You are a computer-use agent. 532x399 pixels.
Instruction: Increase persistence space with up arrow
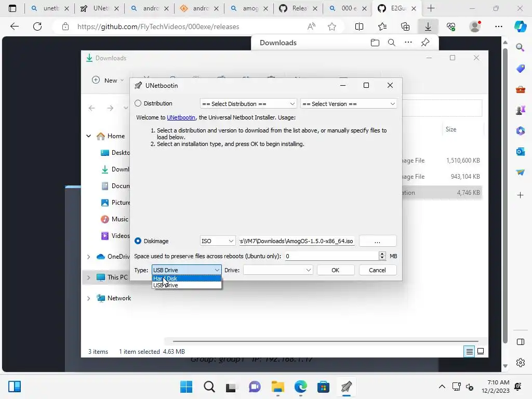pos(382,254)
